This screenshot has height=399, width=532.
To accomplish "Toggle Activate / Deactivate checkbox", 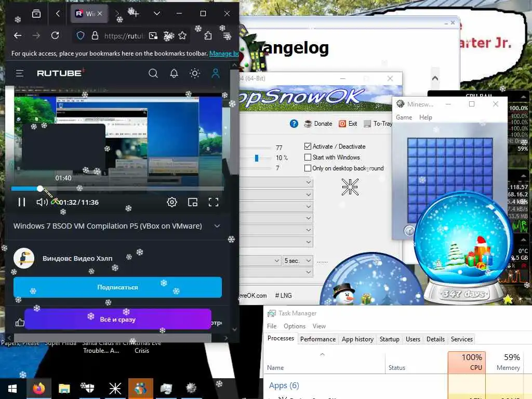I will (308, 146).
